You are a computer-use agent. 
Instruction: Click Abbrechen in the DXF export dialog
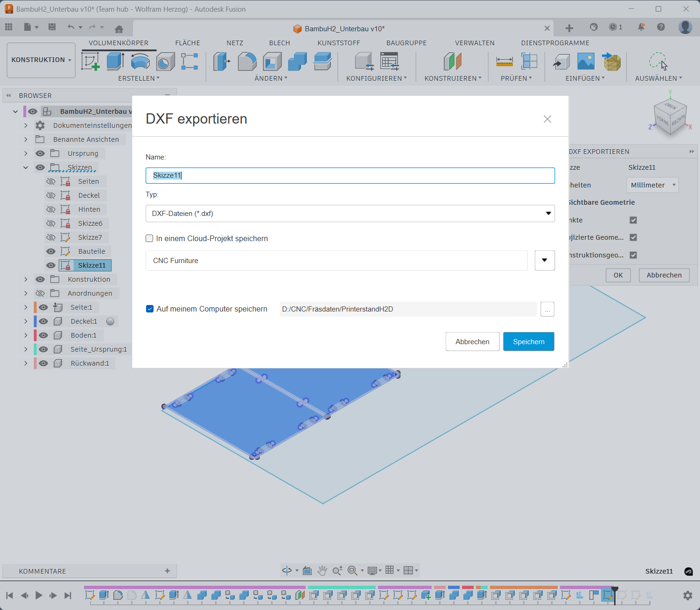(472, 341)
